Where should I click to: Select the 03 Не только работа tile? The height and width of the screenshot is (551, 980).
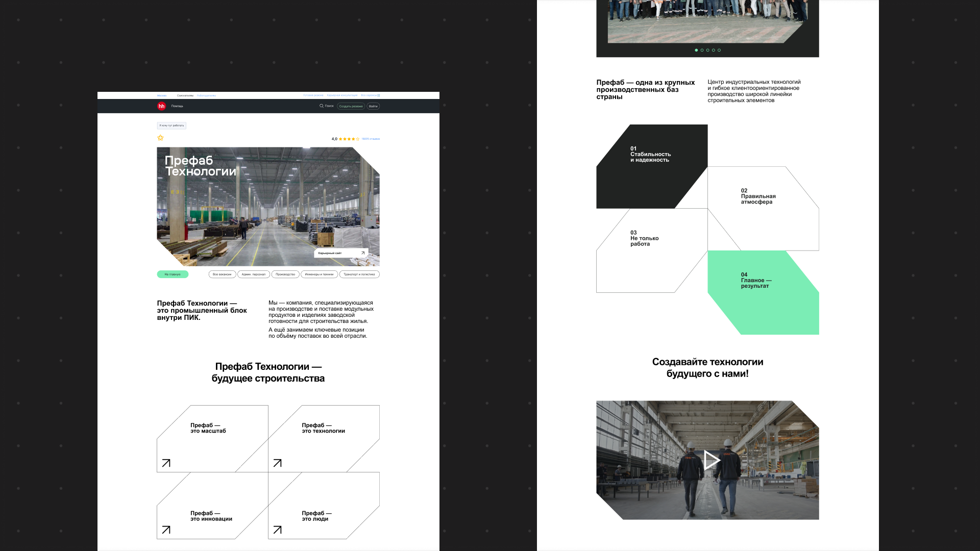coord(652,251)
